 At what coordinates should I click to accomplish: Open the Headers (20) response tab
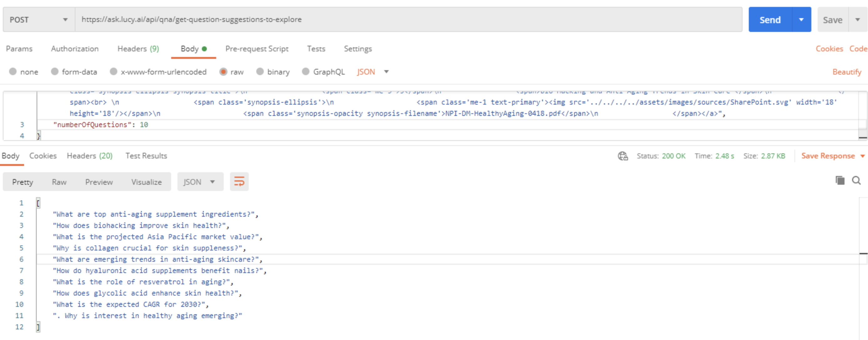click(x=89, y=156)
